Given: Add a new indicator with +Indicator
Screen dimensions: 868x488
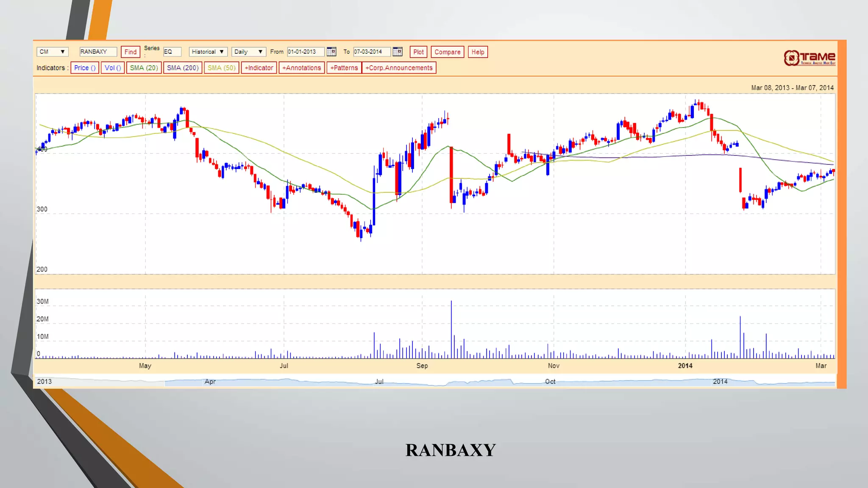Looking at the screenshot, I should click(x=259, y=68).
